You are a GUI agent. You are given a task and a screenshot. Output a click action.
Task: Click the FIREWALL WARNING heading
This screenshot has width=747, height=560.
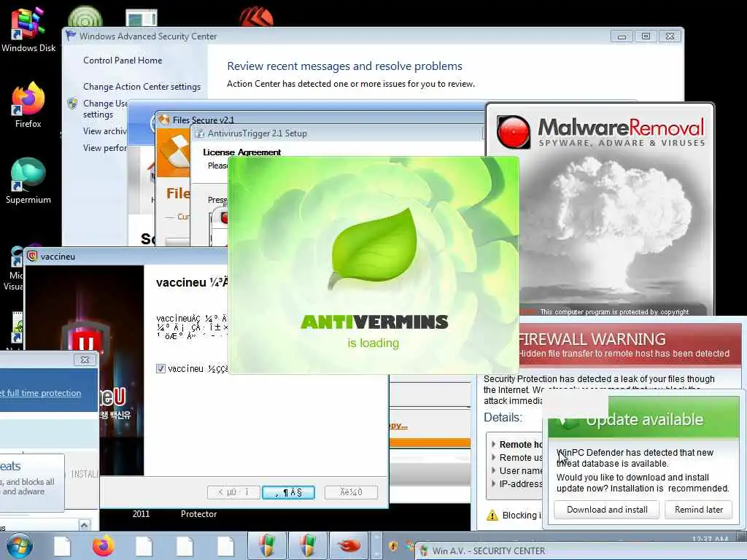point(592,339)
